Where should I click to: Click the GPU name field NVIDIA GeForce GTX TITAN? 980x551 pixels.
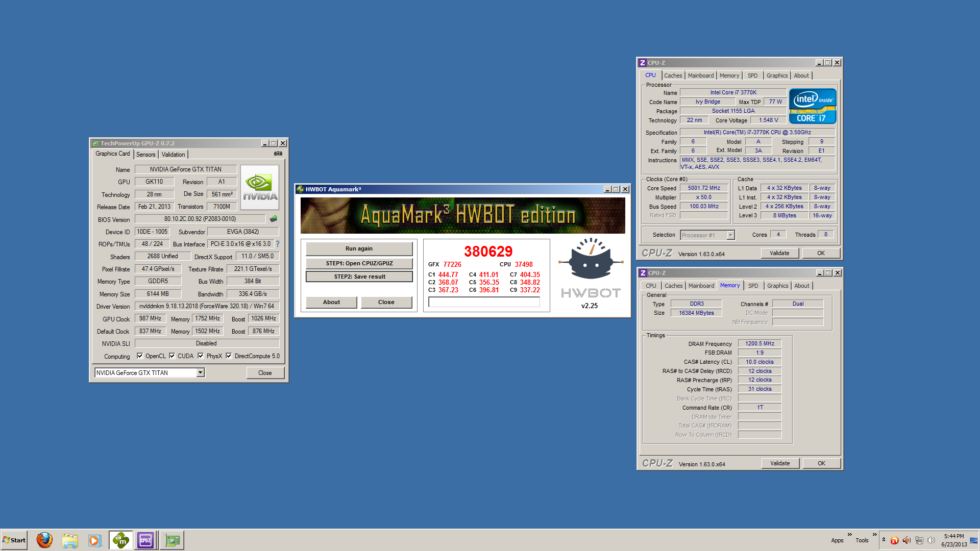click(186, 169)
